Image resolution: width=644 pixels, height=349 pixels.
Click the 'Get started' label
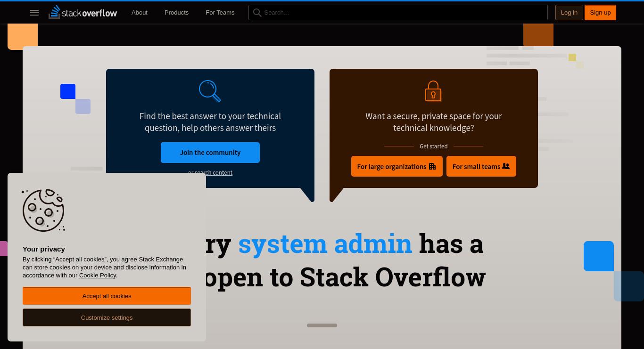(434, 146)
